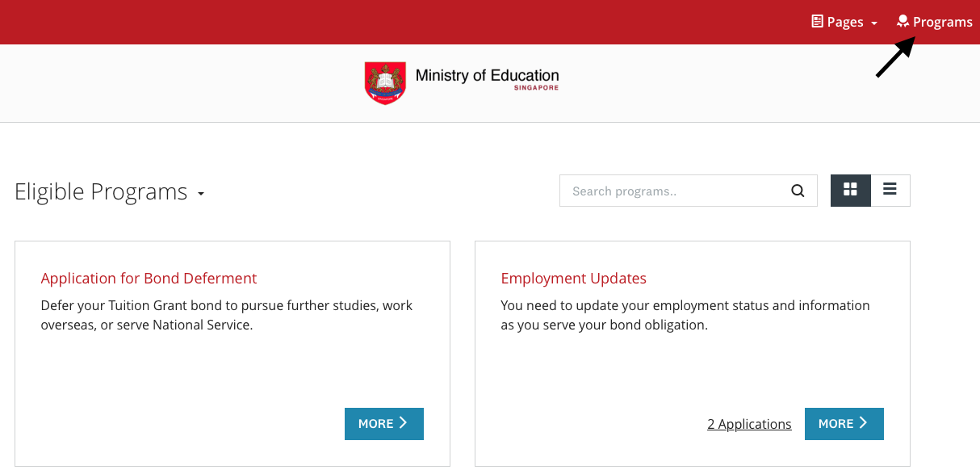Switch to list view layout
The width and height of the screenshot is (980, 470).
[x=890, y=190]
